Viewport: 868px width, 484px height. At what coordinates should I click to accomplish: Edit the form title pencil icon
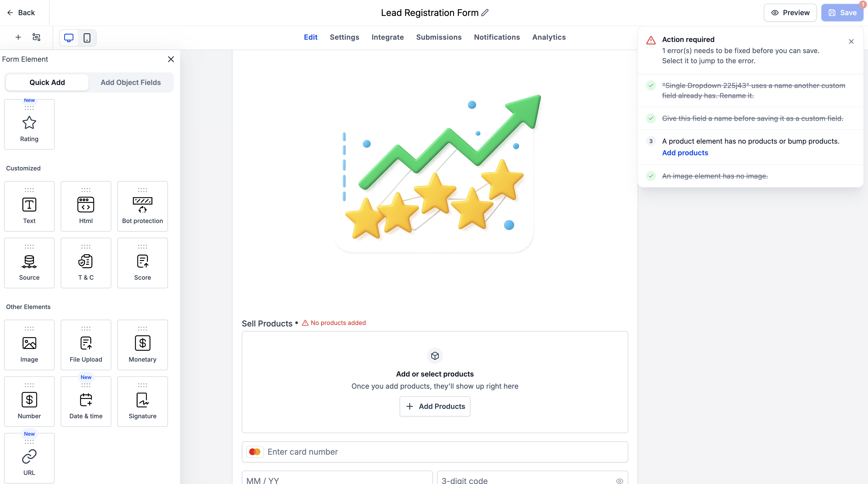(485, 13)
